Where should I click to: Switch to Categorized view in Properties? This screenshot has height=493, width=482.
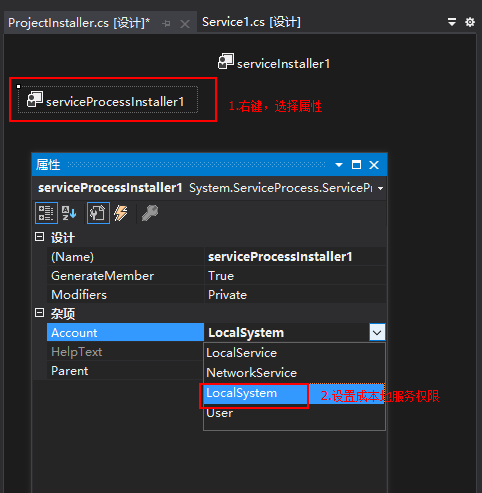(x=46, y=213)
